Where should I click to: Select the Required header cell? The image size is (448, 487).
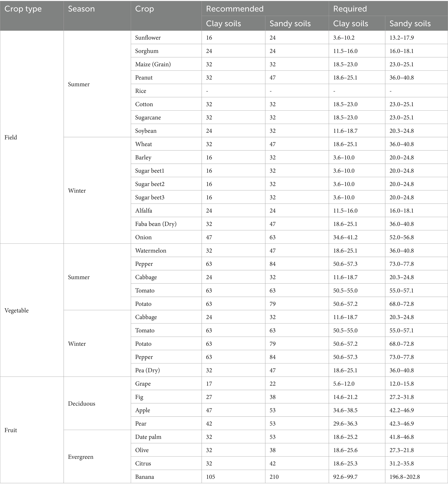(x=350, y=9)
